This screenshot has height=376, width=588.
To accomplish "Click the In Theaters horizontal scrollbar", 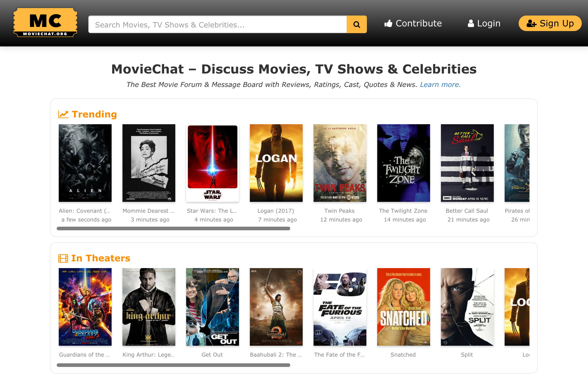I will [173, 365].
